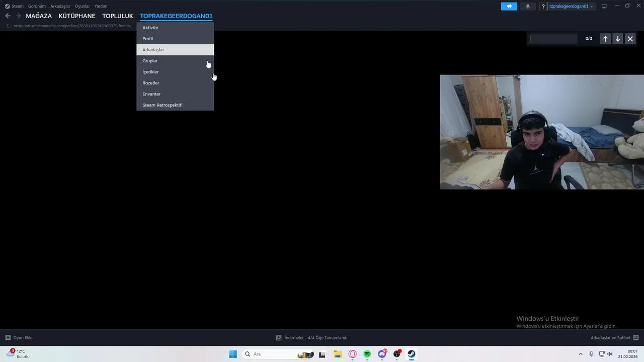The image size is (644, 362).
Task: Select Gruplar from the dropdown
Action: click(x=175, y=61)
